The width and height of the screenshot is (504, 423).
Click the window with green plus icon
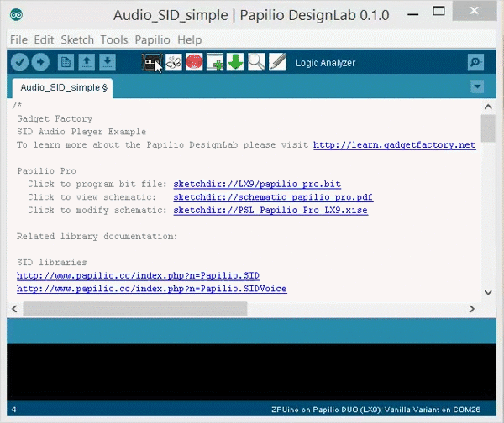pos(215,61)
